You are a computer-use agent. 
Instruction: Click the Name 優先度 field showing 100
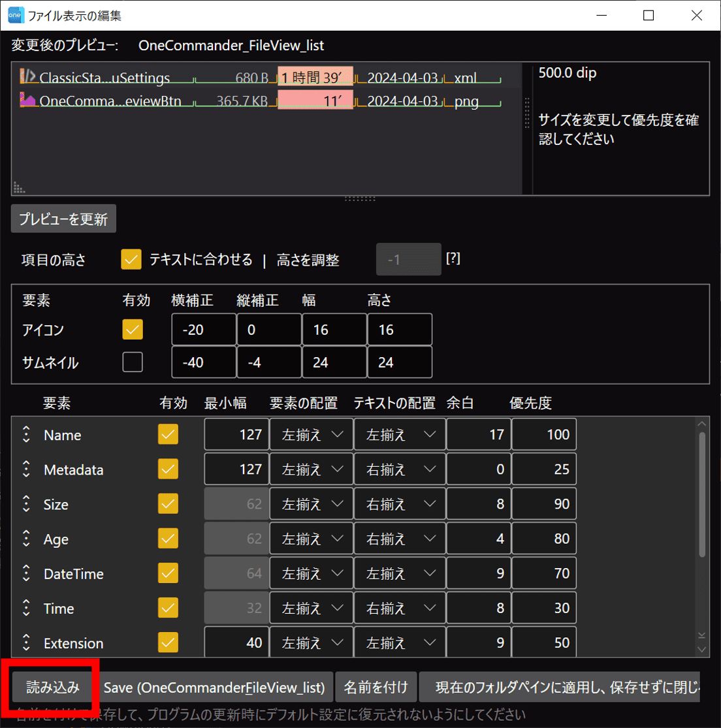544,435
